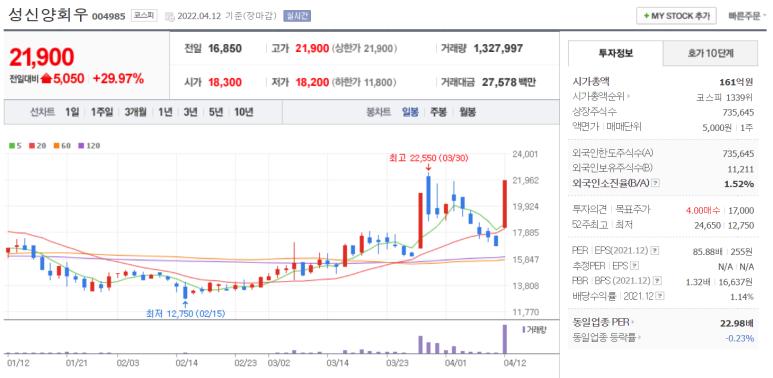Click the help icon beside 추정PER EPS
Image resolution: width=773 pixels, height=378 pixels.
(634, 266)
